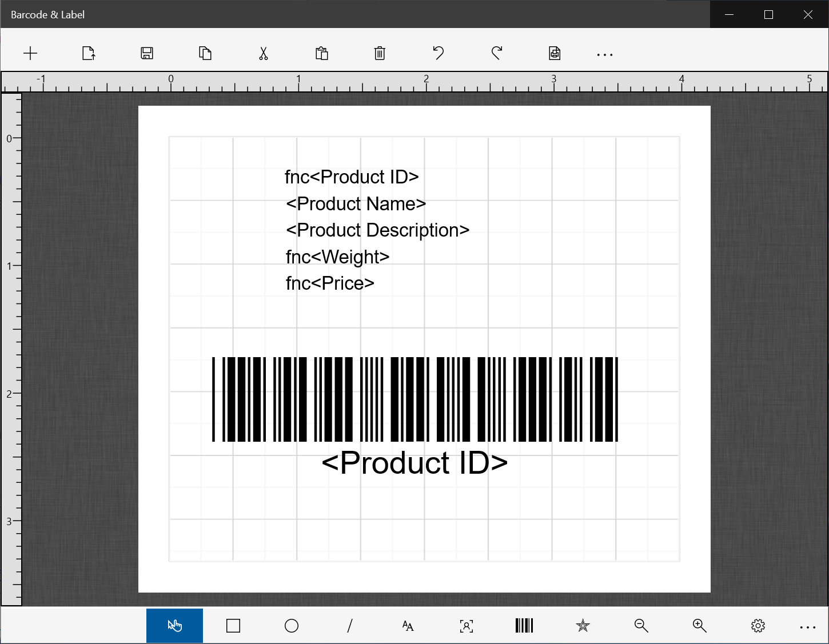Viewport: 829px width, 644px height.
Task: Zoom in with magnifier plus icon
Action: 700,626
